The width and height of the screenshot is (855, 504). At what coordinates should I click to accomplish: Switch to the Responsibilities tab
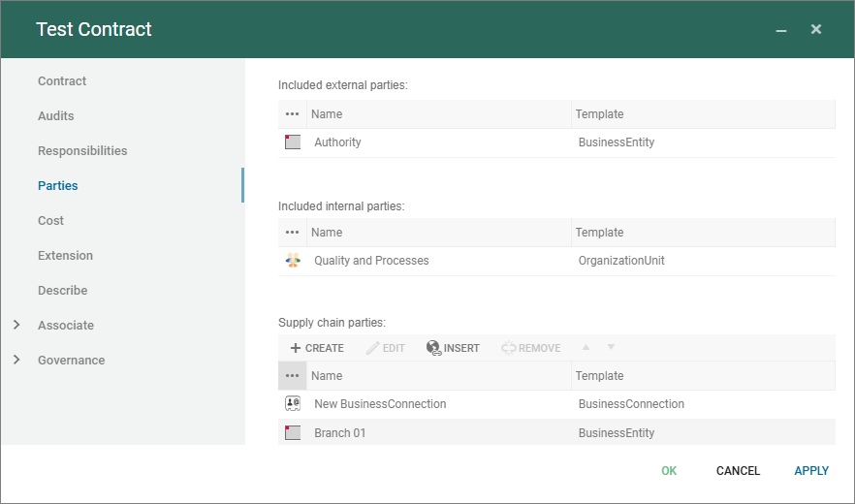(x=82, y=151)
